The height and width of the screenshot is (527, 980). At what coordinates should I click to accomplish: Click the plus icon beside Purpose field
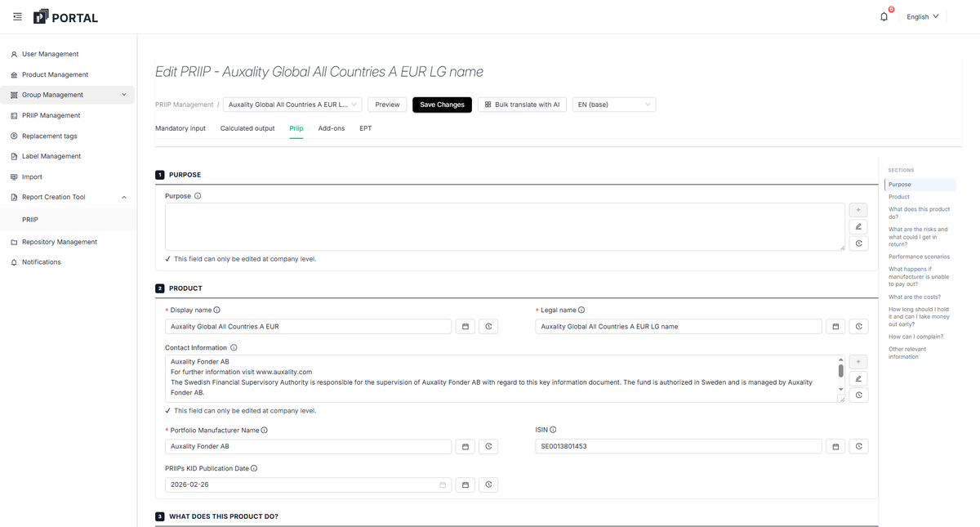858,210
